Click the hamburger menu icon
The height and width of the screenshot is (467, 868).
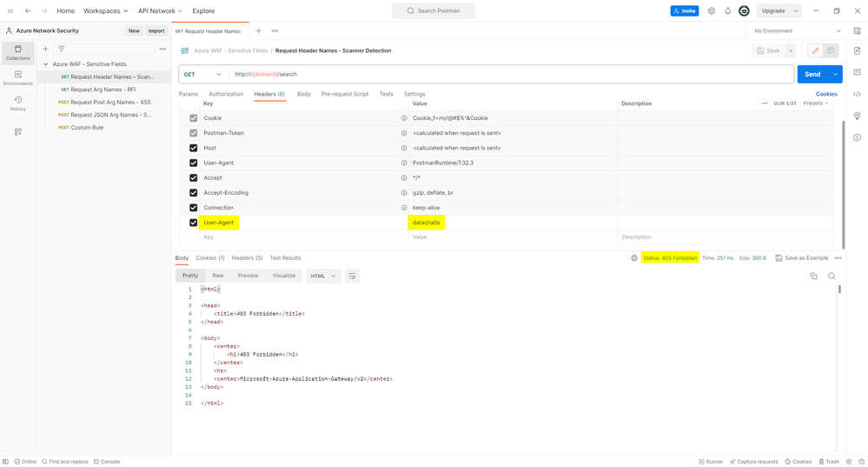pos(10,10)
